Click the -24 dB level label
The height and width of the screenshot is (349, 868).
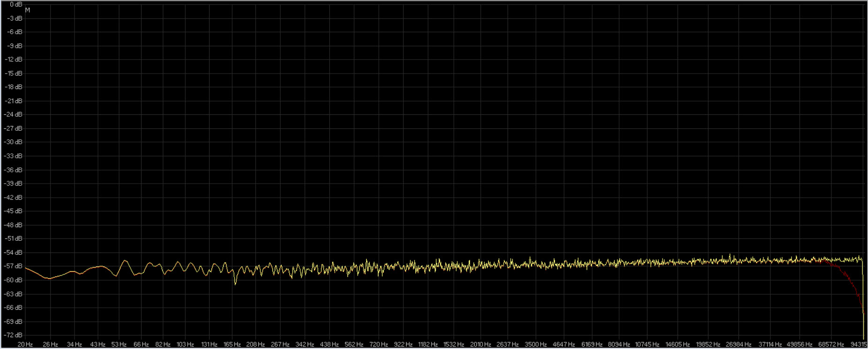pyautogui.click(x=13, y=115)
